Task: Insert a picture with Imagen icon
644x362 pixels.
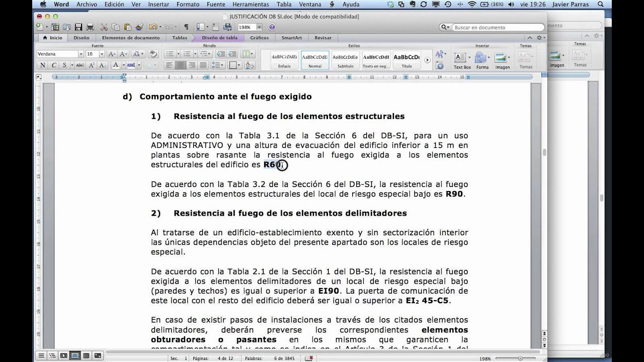Action: 502,60
